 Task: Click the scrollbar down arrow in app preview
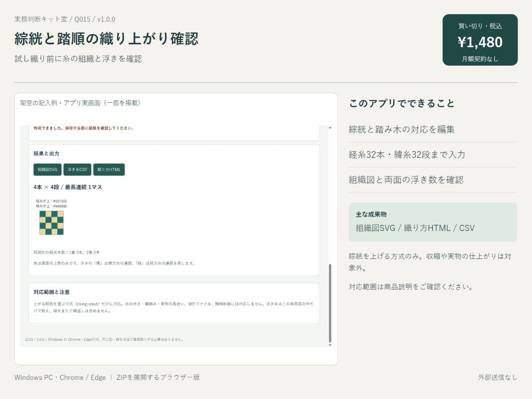tap(330, 345)
